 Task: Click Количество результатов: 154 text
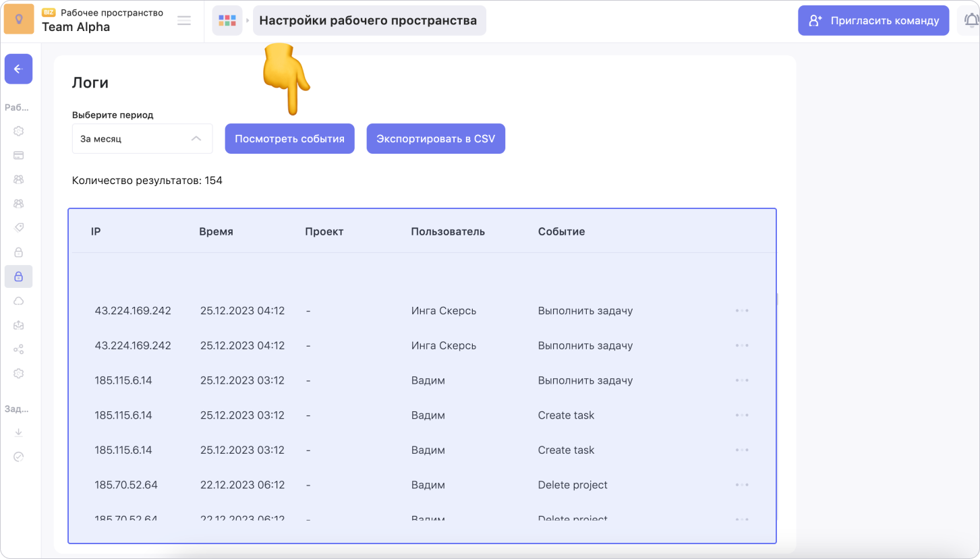(147, 180)
